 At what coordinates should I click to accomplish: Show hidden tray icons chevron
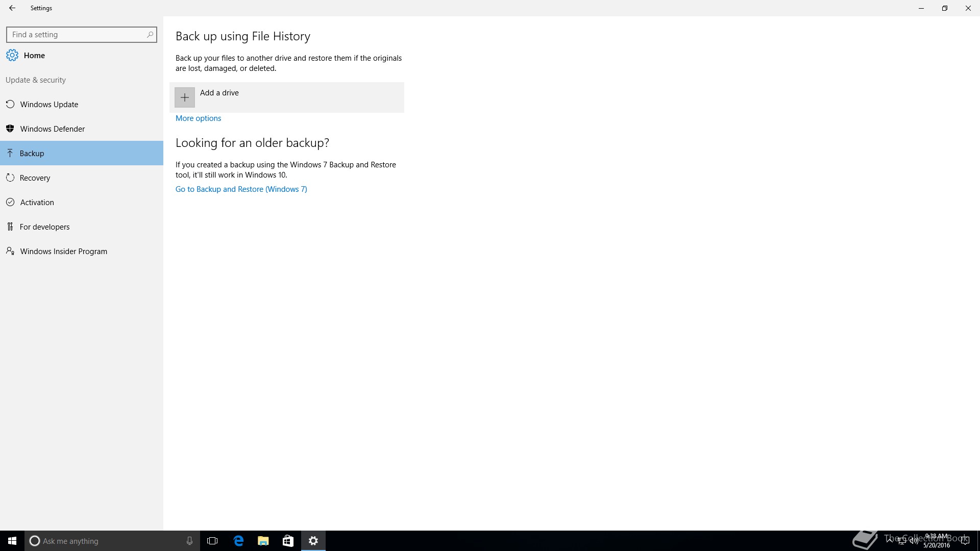[891, 541]
